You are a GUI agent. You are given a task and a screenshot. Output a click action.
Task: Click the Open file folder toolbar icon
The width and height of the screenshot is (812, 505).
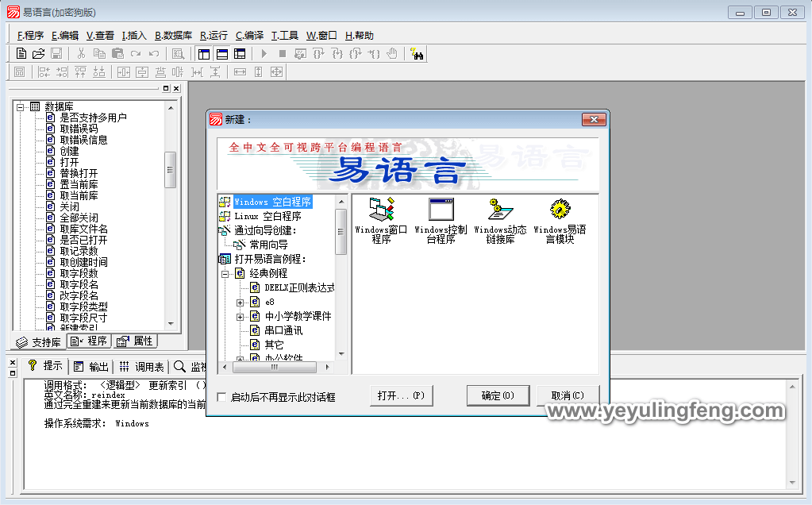click(x=38, y=53)
